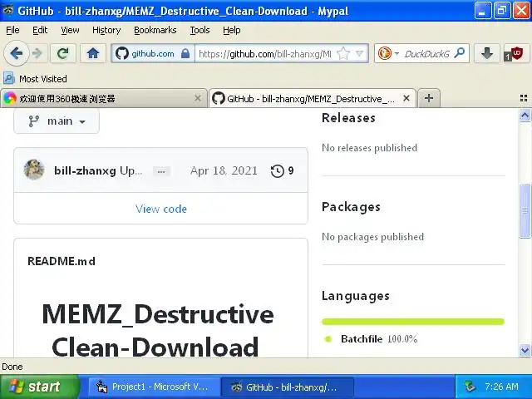532x399 pixels.
Task: Open the Packages section heading
Action: [351, 207]
